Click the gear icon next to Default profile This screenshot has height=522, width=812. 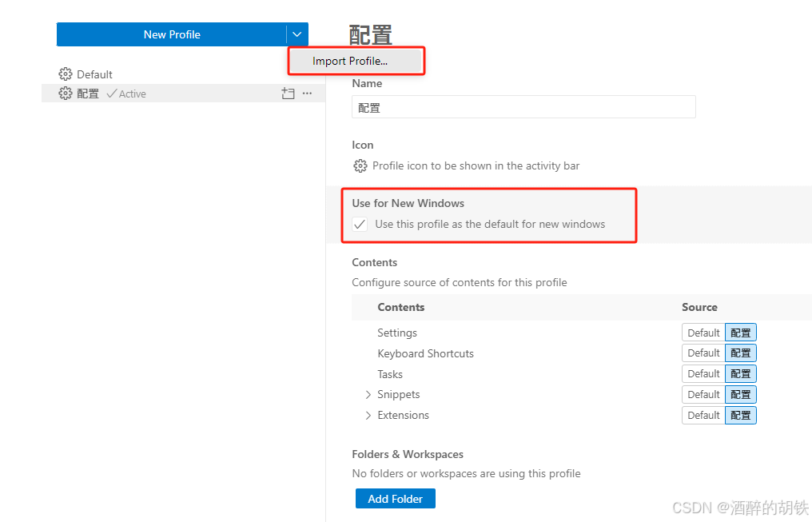[66, 74]
